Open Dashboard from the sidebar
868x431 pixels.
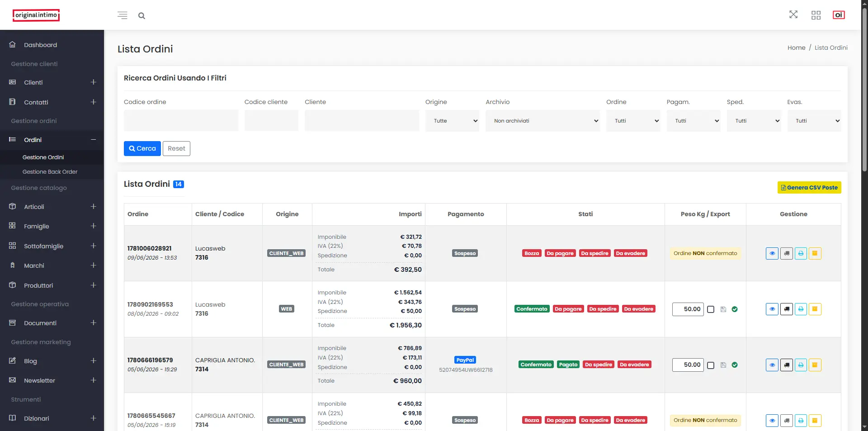52,45
